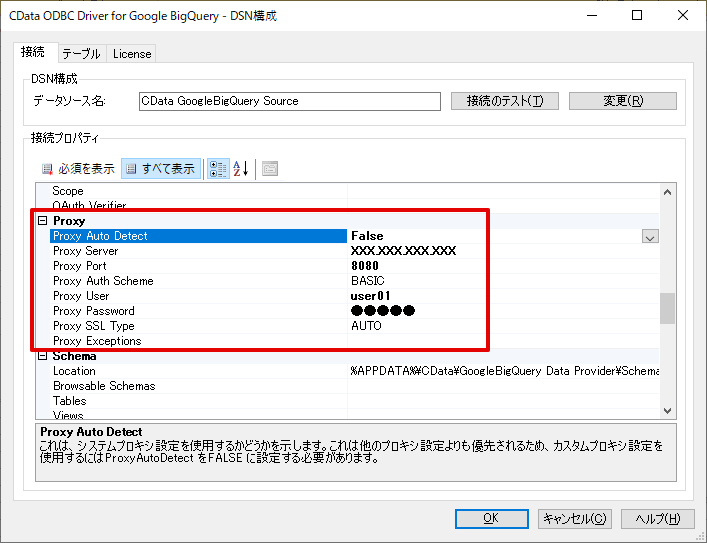
Task: Click the property grid scrollbar thumb
Action: 667,308
